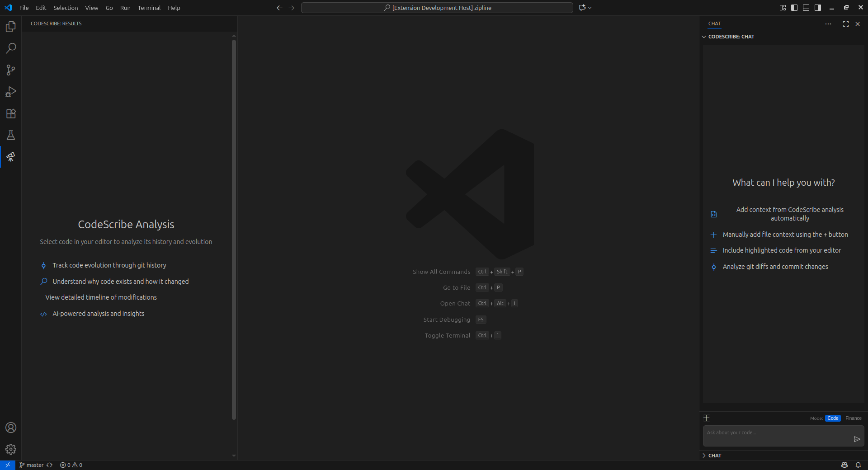Image resolution: width=868 pixels, height=470 pixels.
Task: Click 'Add context from CodeScribe analysis automatically'
Action: tap(790, 214)
